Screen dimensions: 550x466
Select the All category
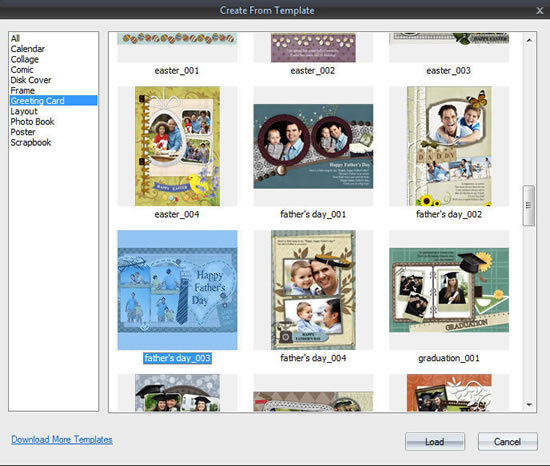(15, 38)
